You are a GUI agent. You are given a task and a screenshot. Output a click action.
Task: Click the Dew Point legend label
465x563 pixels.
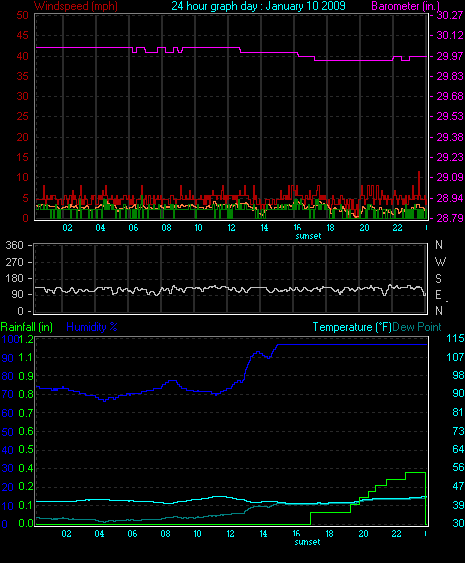tap(417, 327)
